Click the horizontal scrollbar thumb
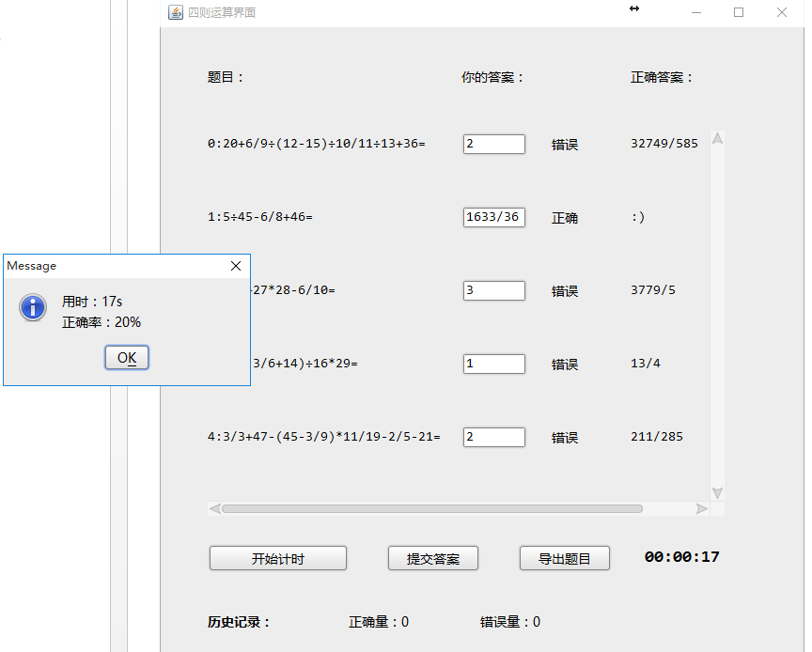The image size is (812, 652). (x=432, y=508)
